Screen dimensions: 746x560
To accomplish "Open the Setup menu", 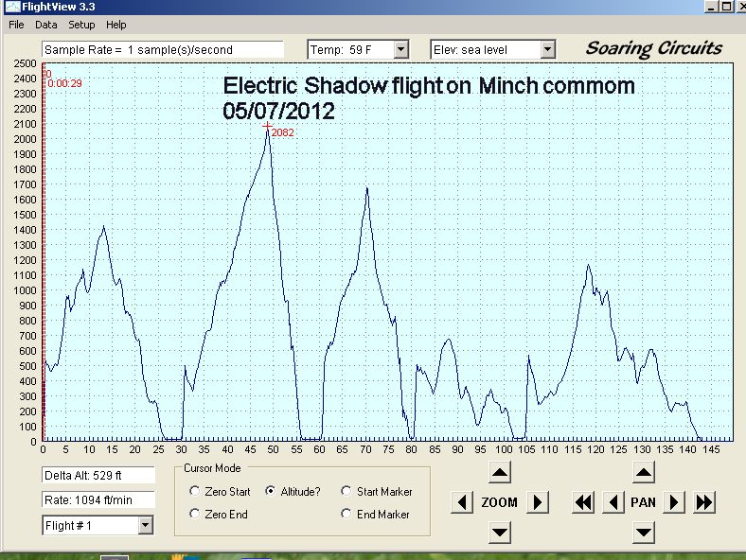I will coord(81,25).
